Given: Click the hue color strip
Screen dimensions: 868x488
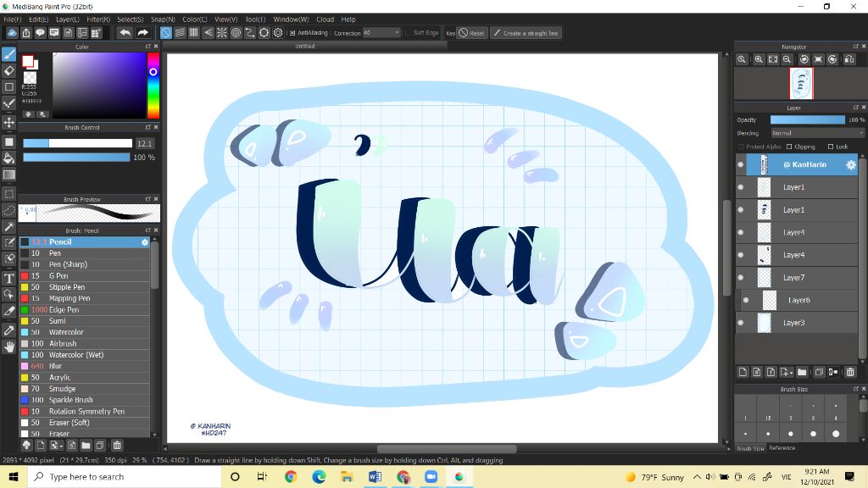Looking at the screenshot, I should coord(153,86).
